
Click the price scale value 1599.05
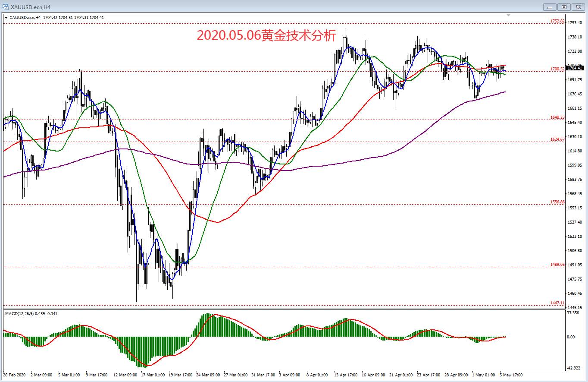tap(575, 165)
